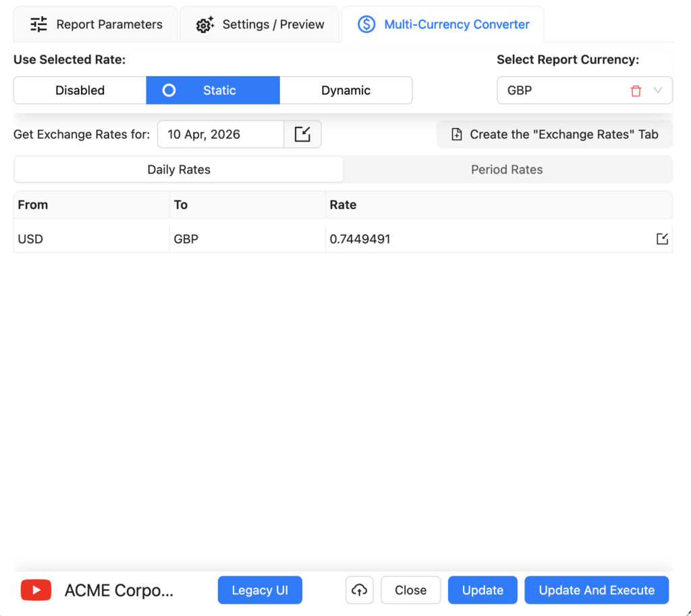691x616 pixels.
Task: Select the Daily Rates tab
Action: (x=179, y=170)
